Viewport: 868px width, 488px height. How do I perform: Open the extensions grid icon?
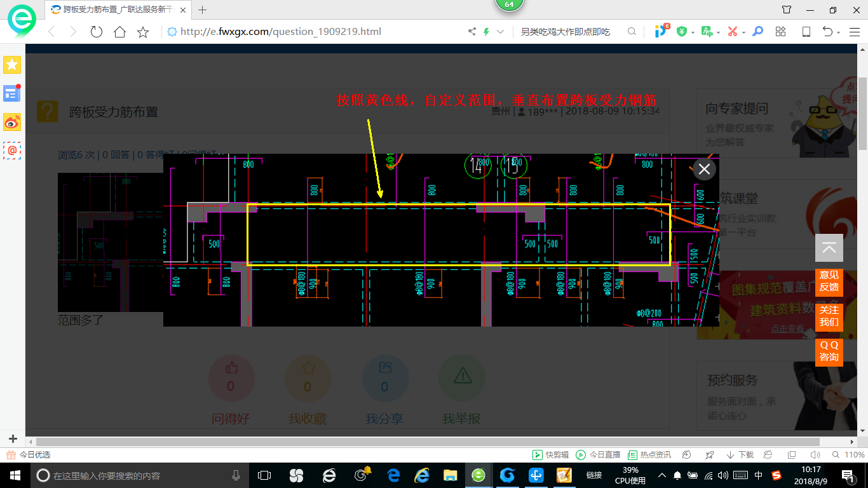781,31
